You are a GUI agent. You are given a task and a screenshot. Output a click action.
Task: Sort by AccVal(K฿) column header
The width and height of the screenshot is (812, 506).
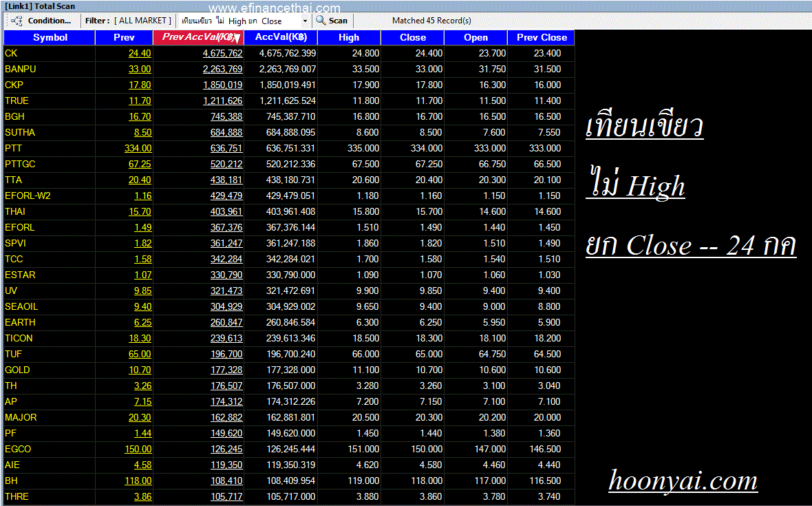point(281,37)
